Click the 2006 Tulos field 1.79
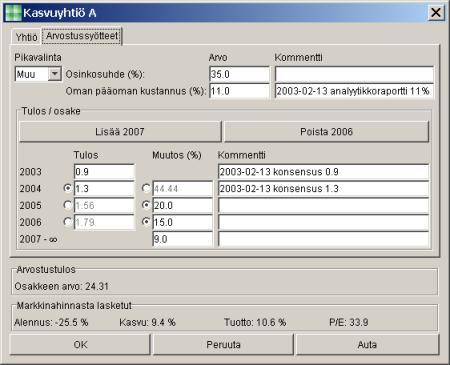Image resolution: width=450 pixels, height=365 pixels. 104,222
